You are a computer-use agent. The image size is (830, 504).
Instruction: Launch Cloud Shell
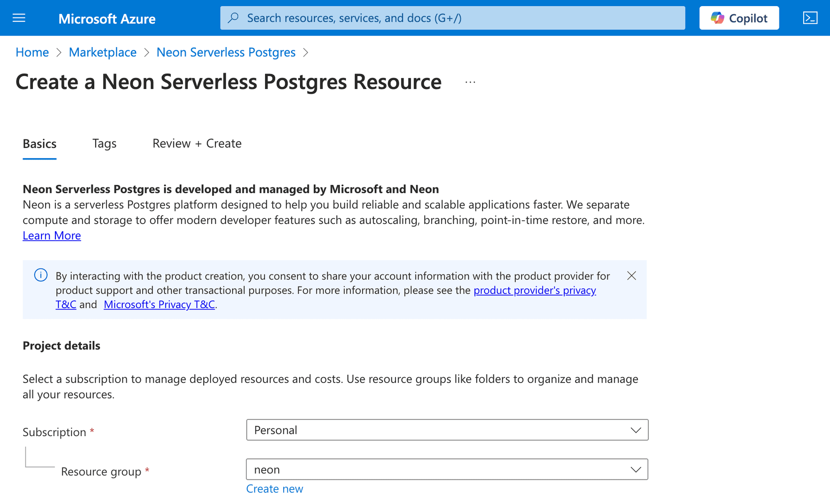click(811, 18)
